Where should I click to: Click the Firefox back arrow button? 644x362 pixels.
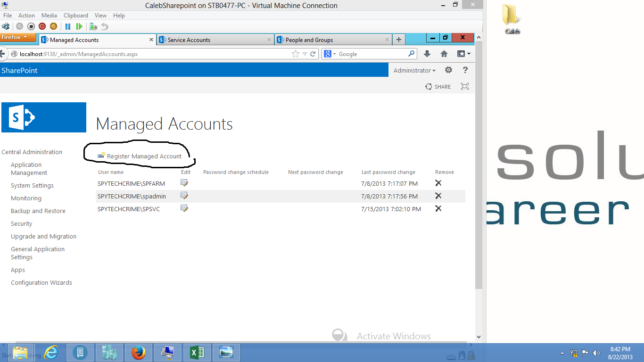[2, 54]
